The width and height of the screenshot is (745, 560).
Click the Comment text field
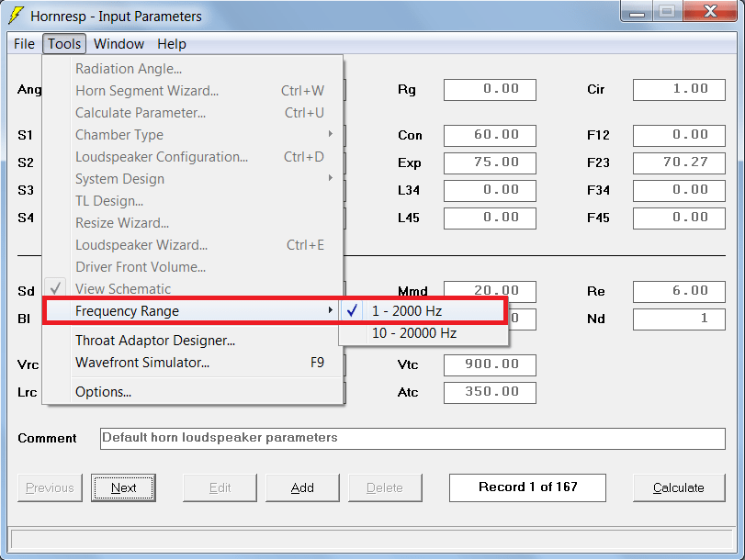pos(412,439)
